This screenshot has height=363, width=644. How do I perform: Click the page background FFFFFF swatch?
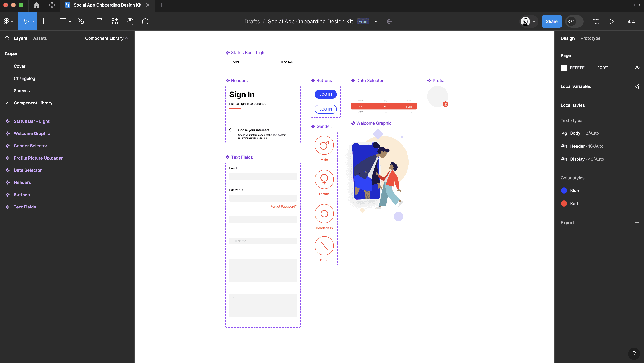click(563, 68)
